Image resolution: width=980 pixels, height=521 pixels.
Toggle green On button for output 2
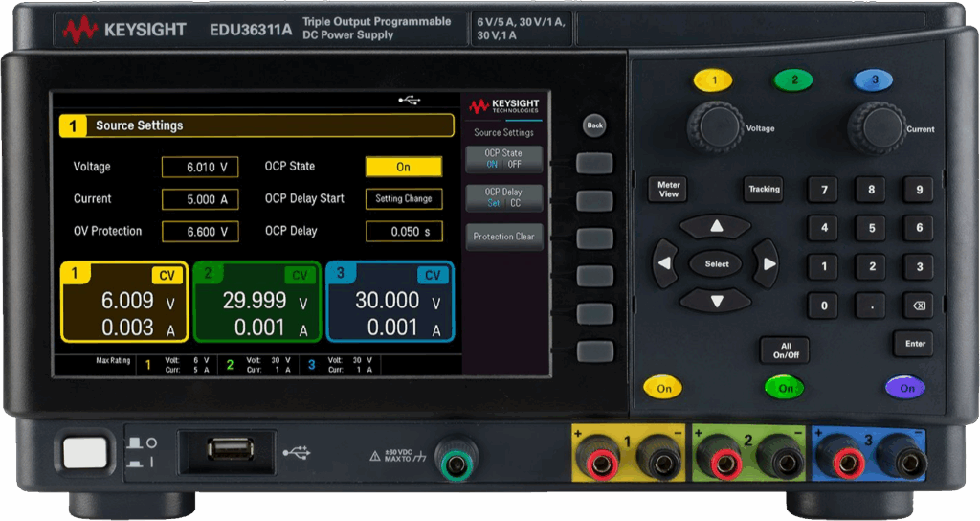(x=785, y=388)
